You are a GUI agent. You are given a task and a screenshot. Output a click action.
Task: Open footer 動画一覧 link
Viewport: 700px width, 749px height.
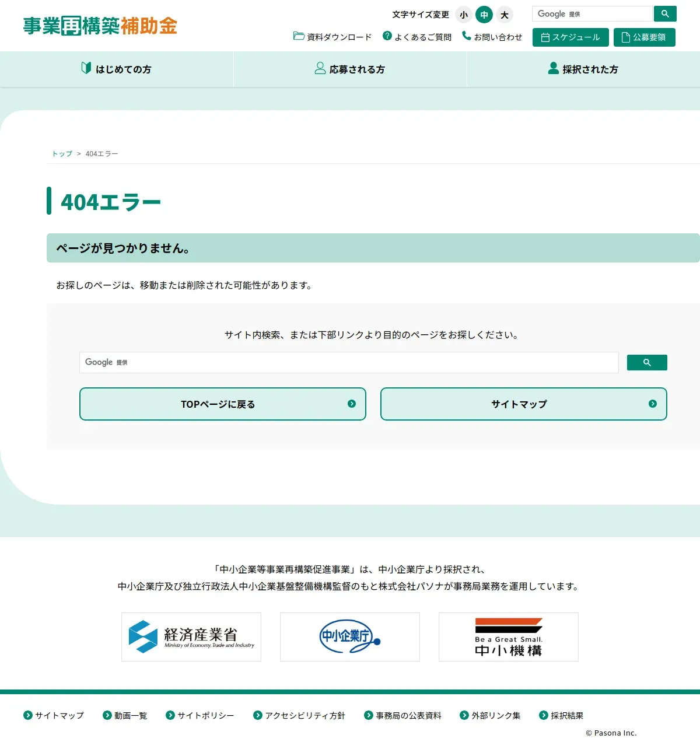click(x=125, y=715)
